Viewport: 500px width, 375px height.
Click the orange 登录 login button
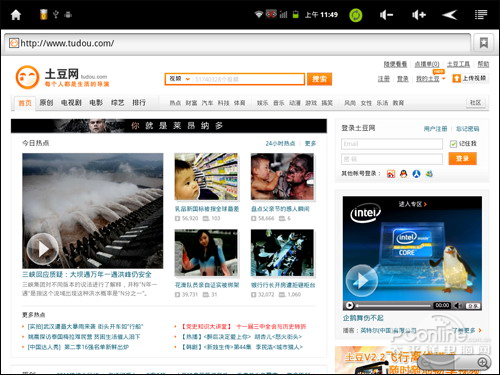tap(462, 159)
